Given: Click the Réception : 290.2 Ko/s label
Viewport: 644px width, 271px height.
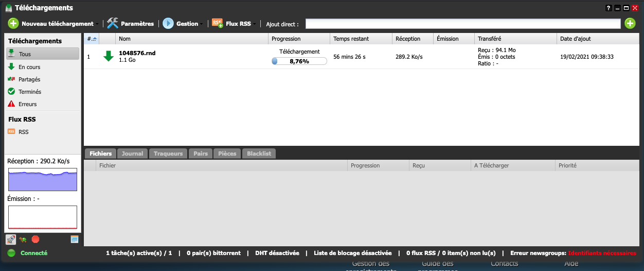Looking at the screenshot, I should click(38, 161).
